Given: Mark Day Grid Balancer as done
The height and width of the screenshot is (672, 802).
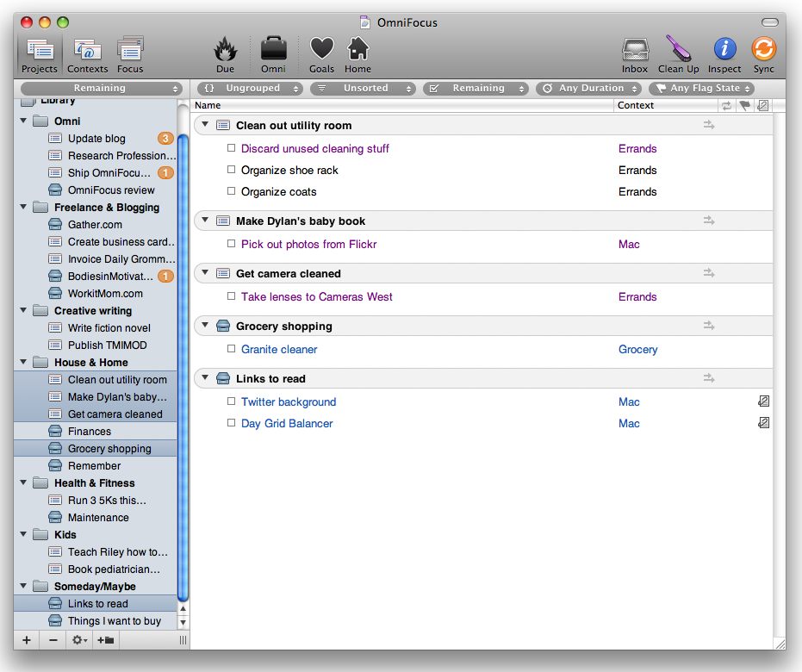Looking at the screenshot, I should pos(231,423).
